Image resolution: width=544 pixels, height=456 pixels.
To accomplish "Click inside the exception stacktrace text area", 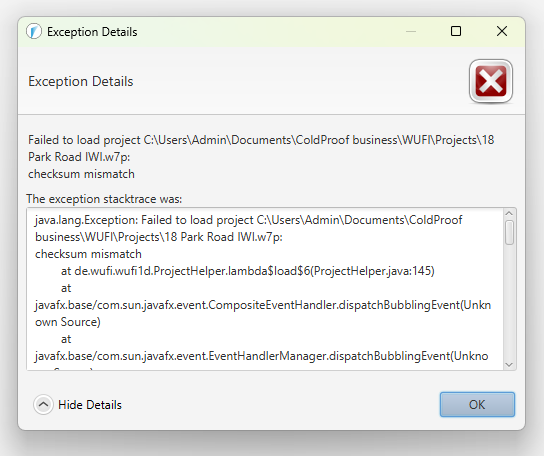I will pos(265,289).
